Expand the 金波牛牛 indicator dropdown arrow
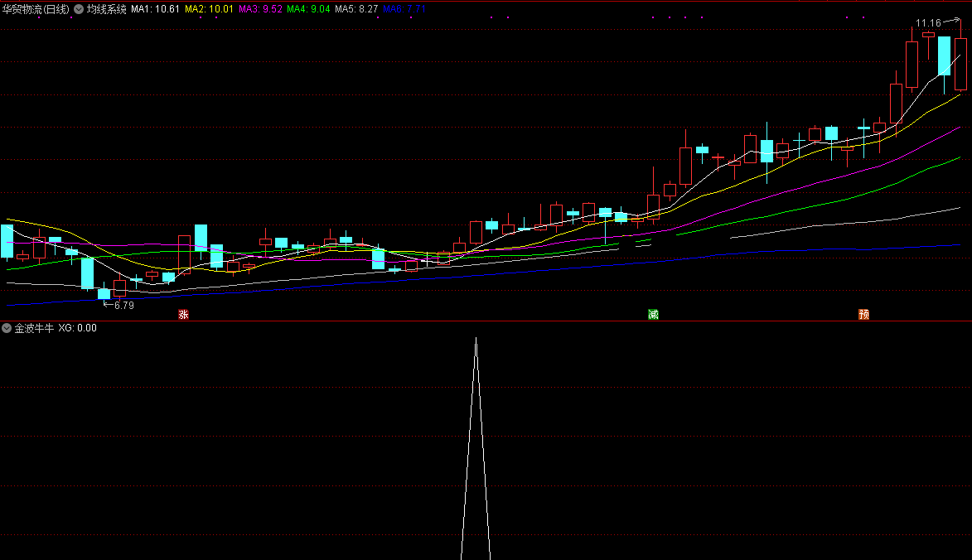Image resolution: width=972 pixels, height=560 pixels. 6,328
